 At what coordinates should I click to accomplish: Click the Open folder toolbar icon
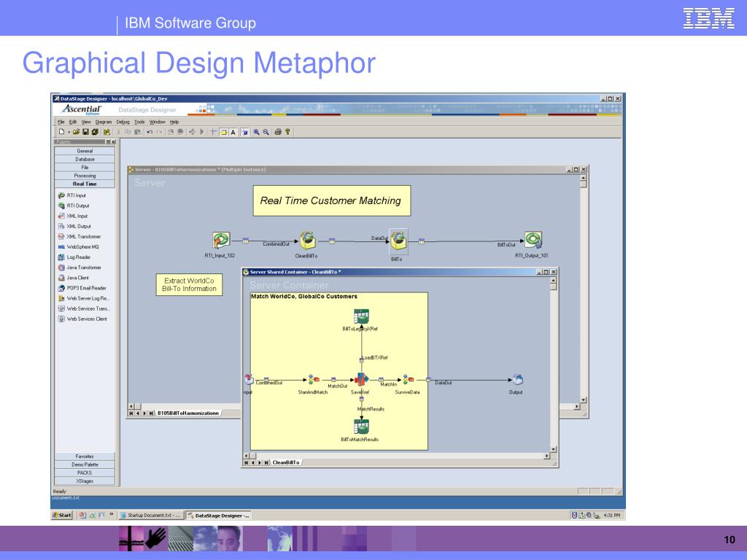point(76,132)
